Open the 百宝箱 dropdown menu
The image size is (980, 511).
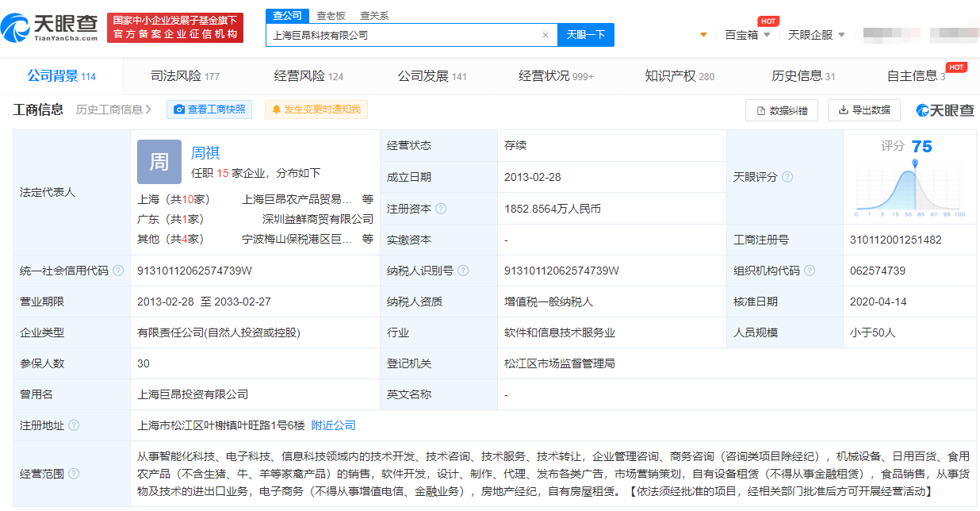tap(748, 35)
